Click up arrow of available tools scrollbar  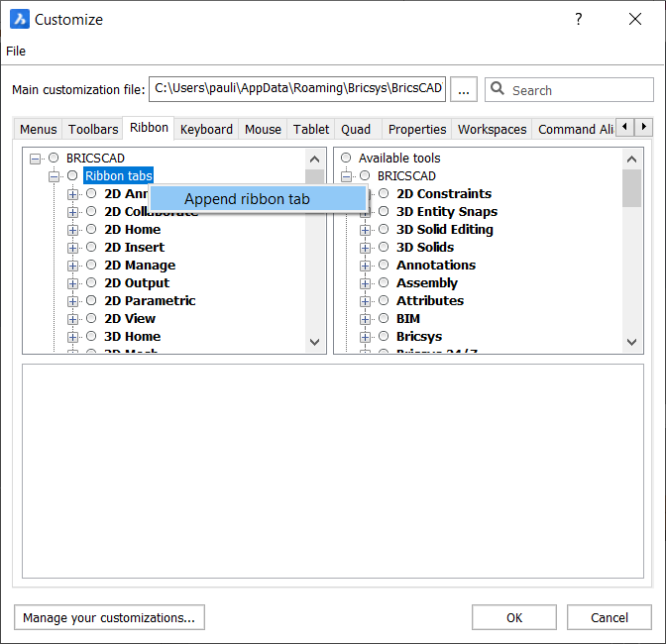(631, 160)
